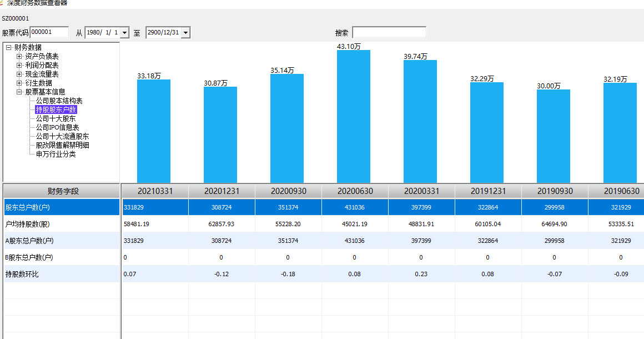The height and width of the screenshot is (339, 644).
Task: Open the start date dropdown arrow after 1980/1/1
Action: click(125, 32)
